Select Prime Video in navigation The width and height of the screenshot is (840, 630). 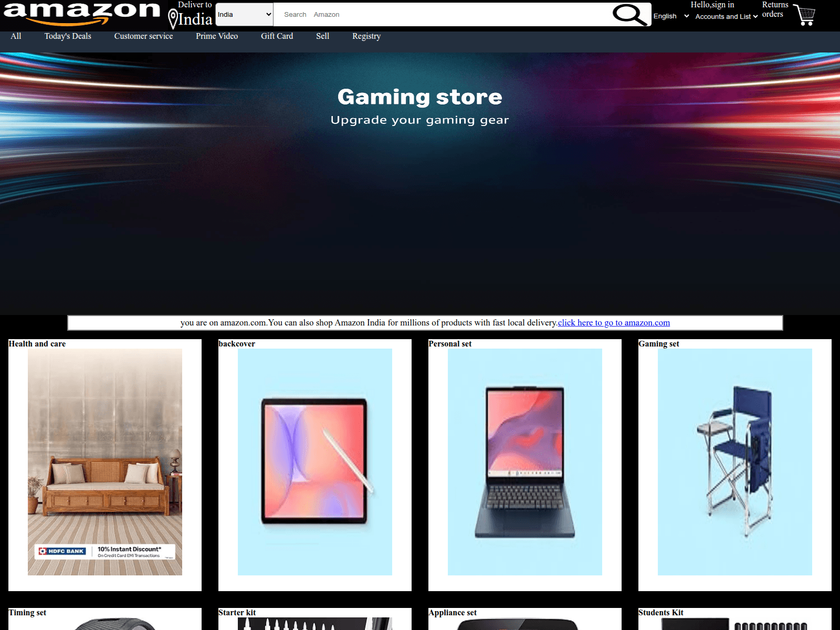pyautogui.click(x=217, y=36)
